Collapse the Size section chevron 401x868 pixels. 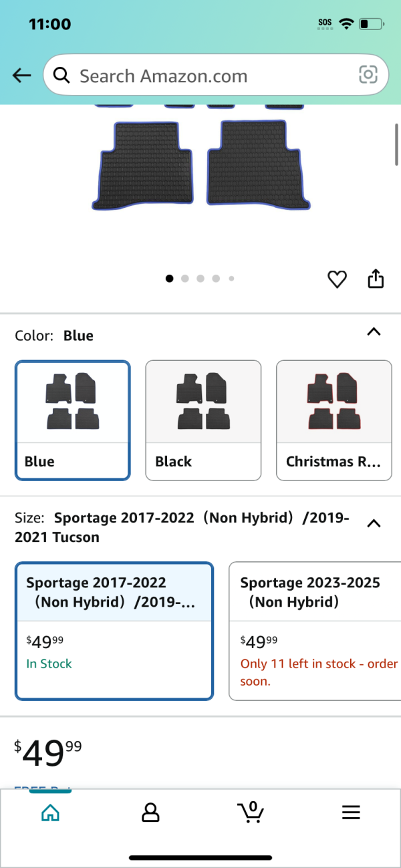click(x=374, y=523)
